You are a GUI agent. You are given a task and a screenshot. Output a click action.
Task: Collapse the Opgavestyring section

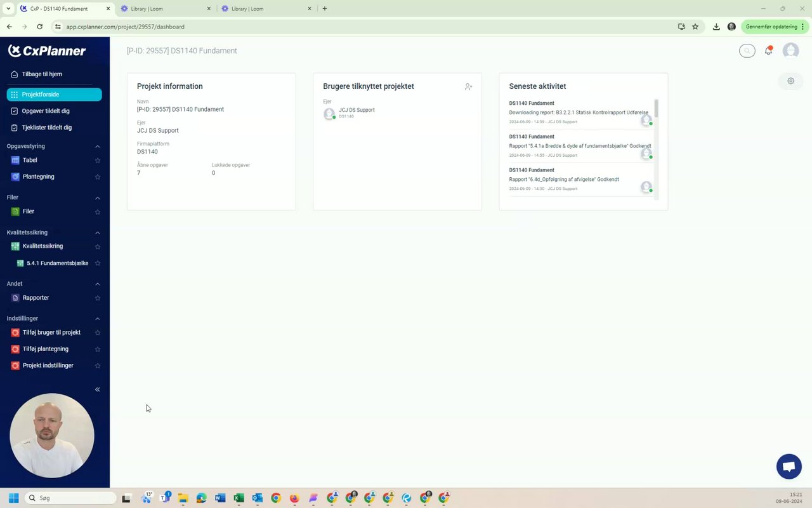click(x=98, y=146)
